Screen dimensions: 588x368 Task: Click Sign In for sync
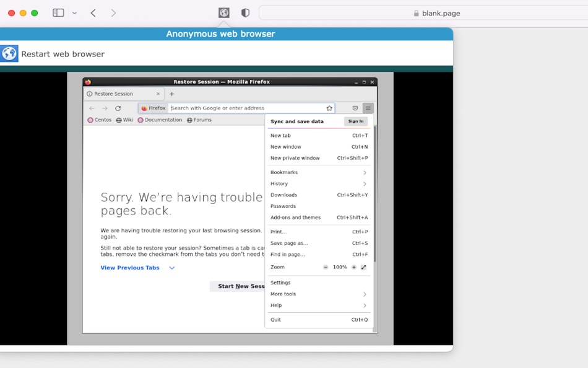coord(356,121)
